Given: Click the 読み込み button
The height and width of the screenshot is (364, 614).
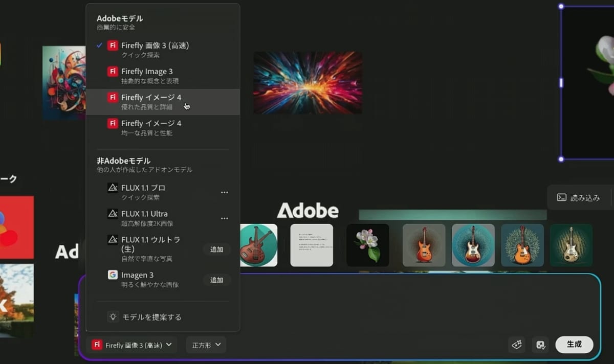Looking at the screenshot, I should pyautogui.click(x=579, y=198).
